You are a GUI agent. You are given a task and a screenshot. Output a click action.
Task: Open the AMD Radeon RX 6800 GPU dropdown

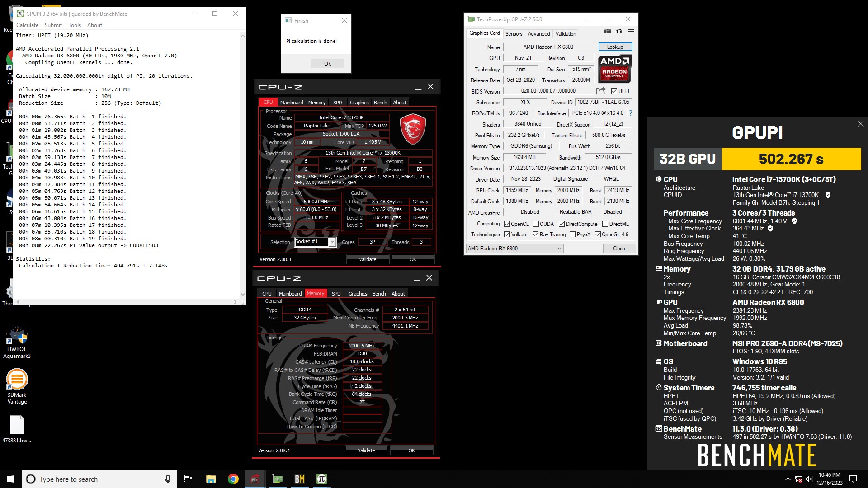point(514,249)
